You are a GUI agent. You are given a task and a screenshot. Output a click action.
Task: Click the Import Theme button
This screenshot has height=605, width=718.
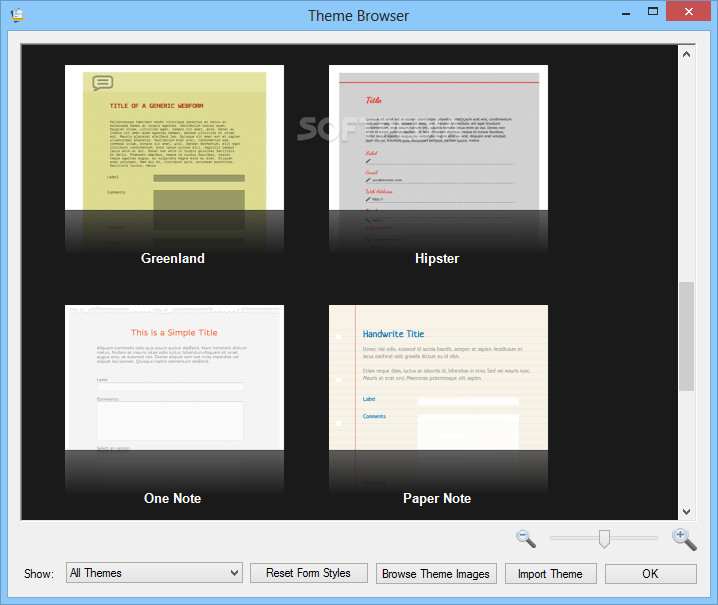point(550,573)
